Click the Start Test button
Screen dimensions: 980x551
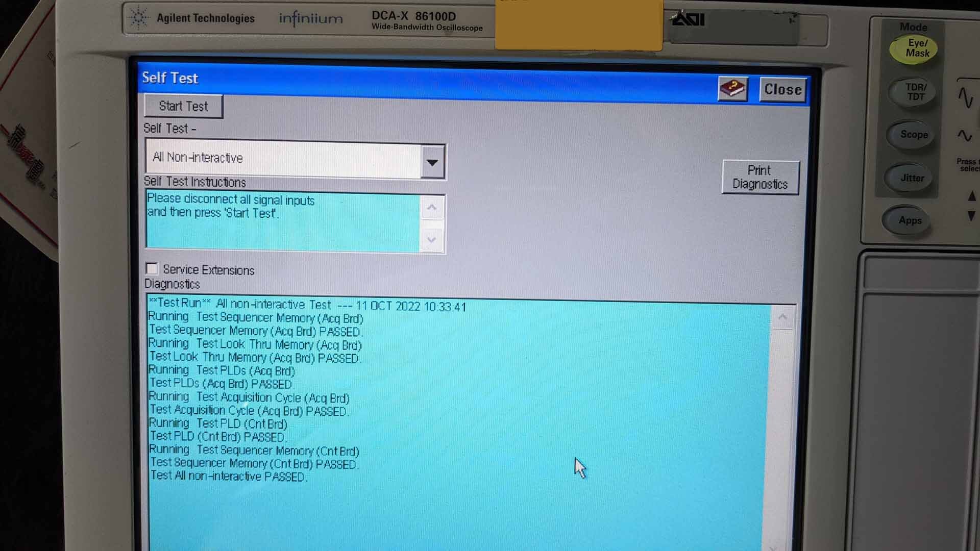(183, 105)
